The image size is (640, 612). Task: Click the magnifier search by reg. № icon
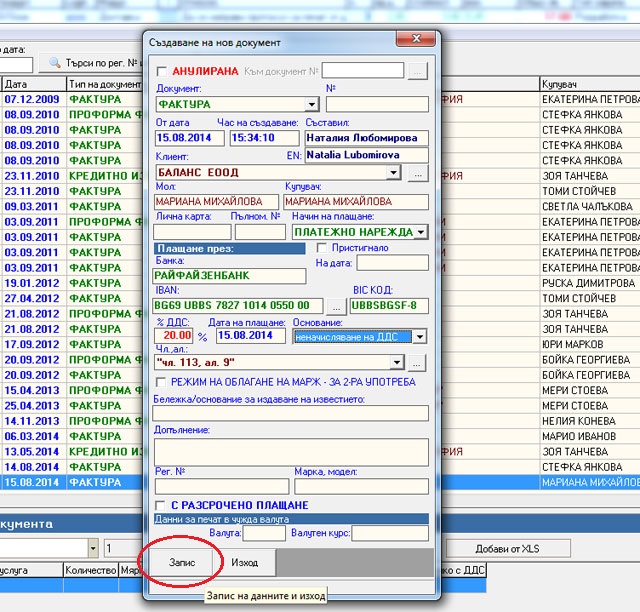click(56, 65)
